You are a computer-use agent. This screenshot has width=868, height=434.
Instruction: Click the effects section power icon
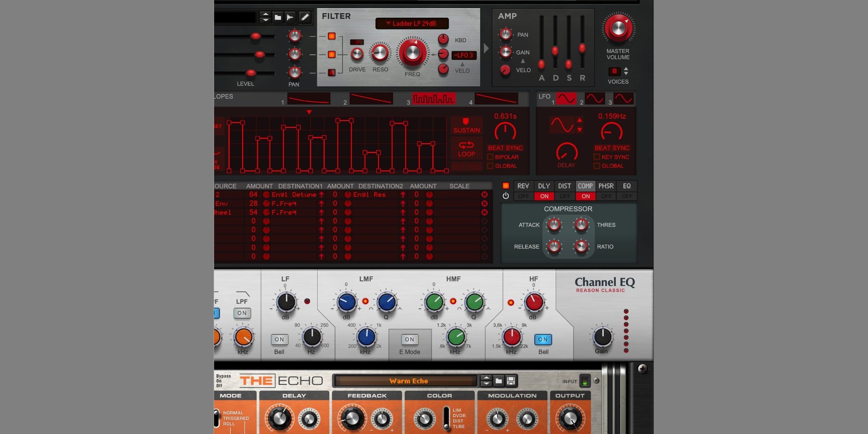point(505,196)
